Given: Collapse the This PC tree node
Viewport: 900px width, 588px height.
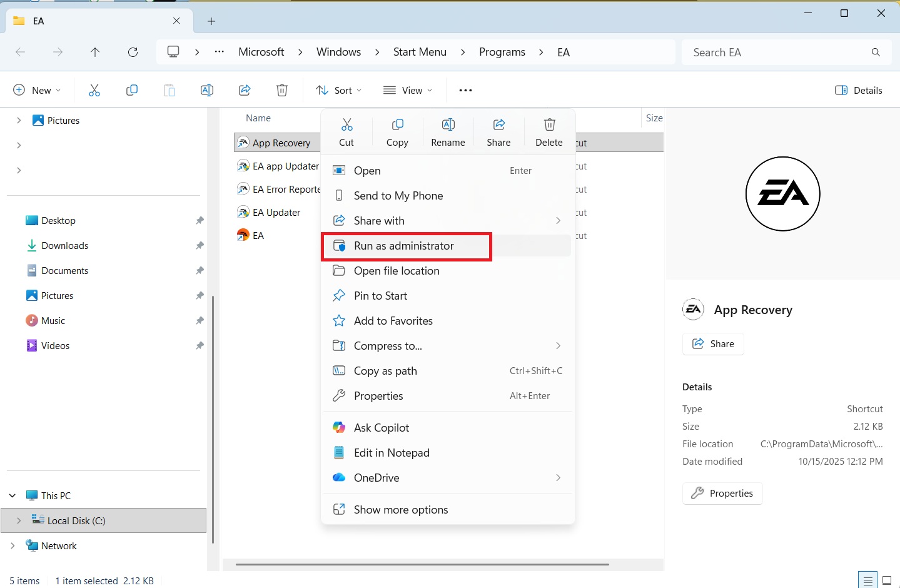Looking at the screenshot, I should (x=13, y=495).
